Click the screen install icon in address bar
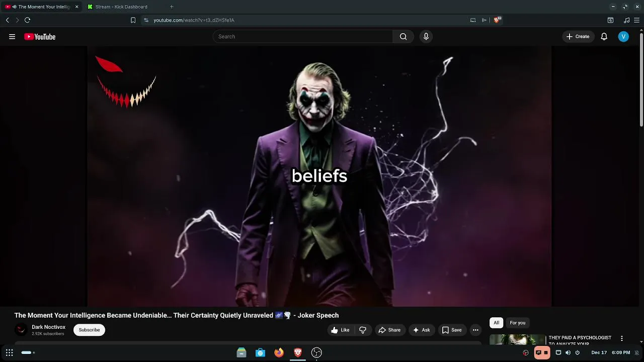The height and width of the screenshot is (362, 644). coord(473,20)
